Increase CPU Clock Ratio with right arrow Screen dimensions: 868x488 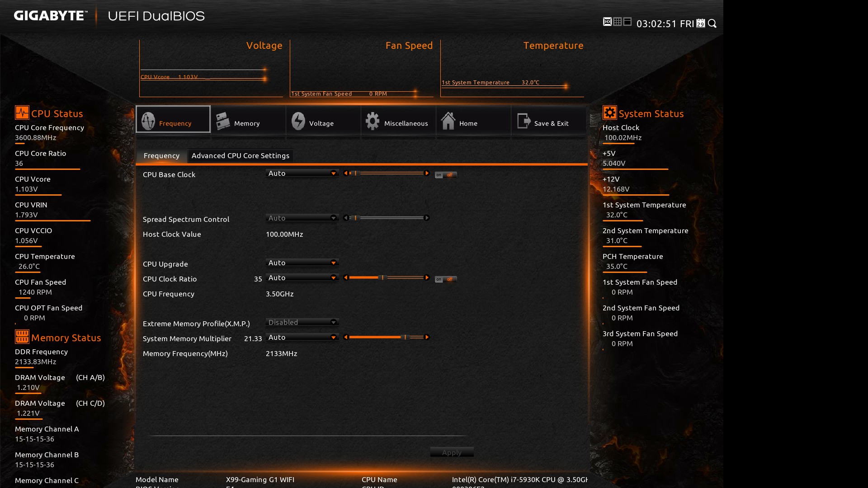[426, 277]
